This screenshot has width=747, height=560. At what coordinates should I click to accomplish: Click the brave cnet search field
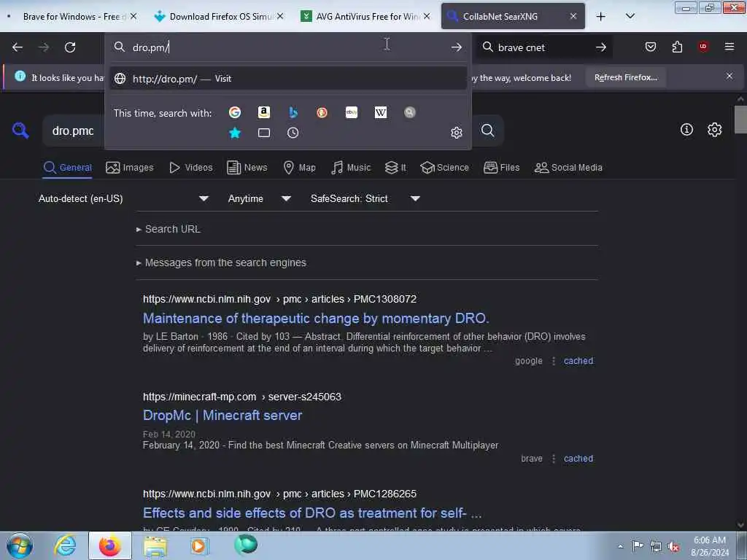click(543, 47)
